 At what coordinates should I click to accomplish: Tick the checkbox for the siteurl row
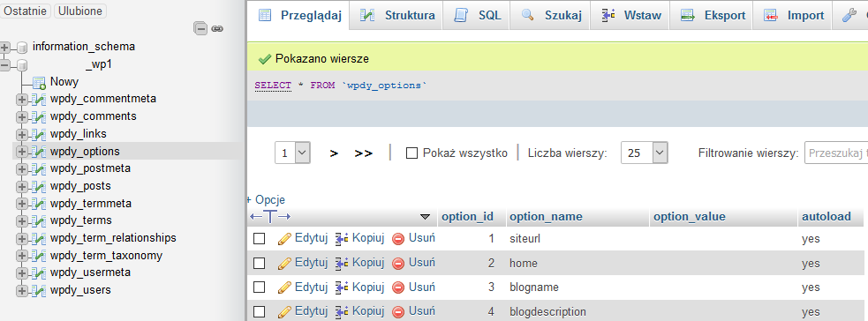coord(259,239)
